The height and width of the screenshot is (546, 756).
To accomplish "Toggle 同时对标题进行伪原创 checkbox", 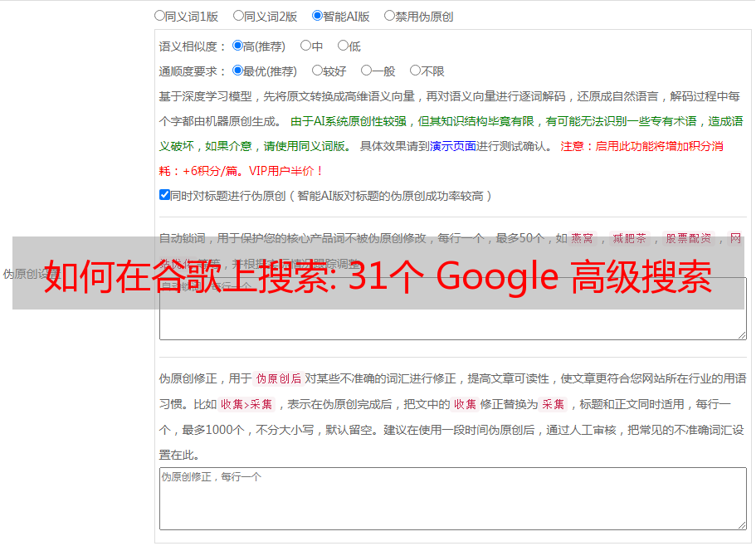I will [164, 195].
